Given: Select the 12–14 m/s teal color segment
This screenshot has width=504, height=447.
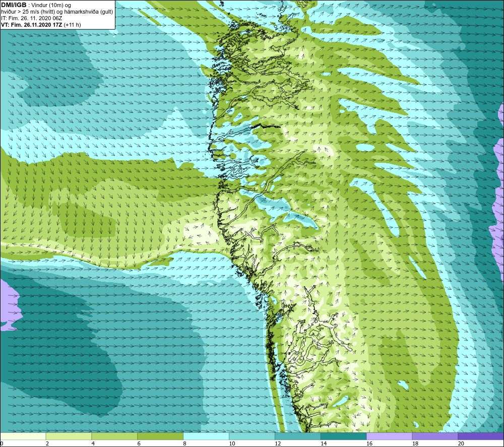Looking at the screenshot, I should coord(298,436).
